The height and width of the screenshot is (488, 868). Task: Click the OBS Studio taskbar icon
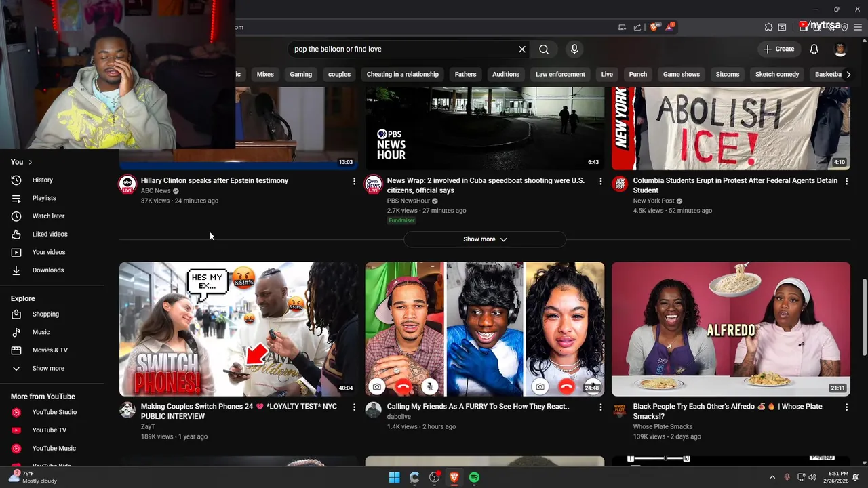(435, 477)
